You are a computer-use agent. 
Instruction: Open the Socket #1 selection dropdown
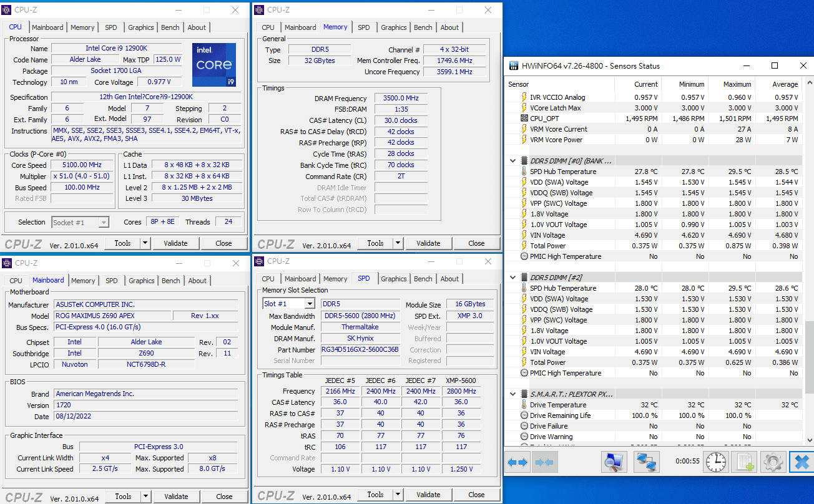point(104,222)
